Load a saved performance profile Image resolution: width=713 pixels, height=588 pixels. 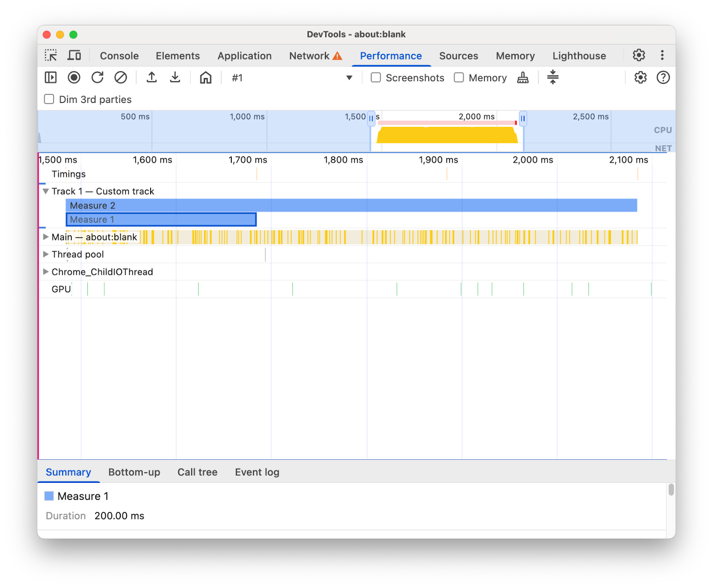[x=152, y=77]
